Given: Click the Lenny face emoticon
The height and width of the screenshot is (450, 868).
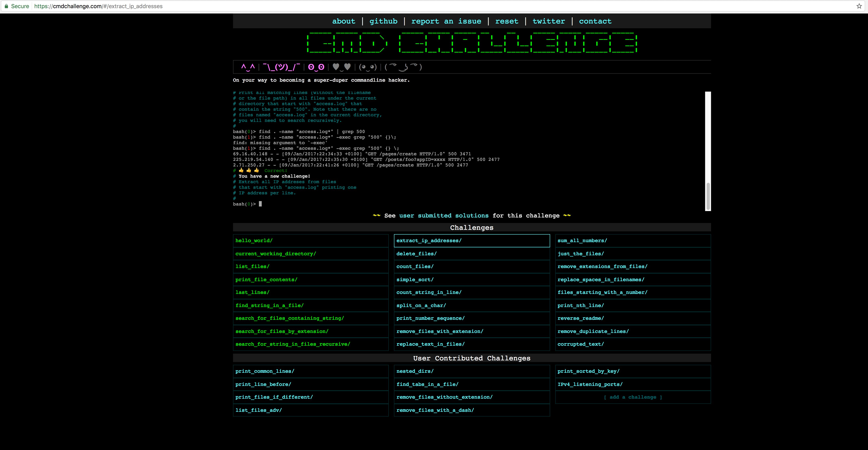Looking at the screenshot, I should click(x=403, y=67).
